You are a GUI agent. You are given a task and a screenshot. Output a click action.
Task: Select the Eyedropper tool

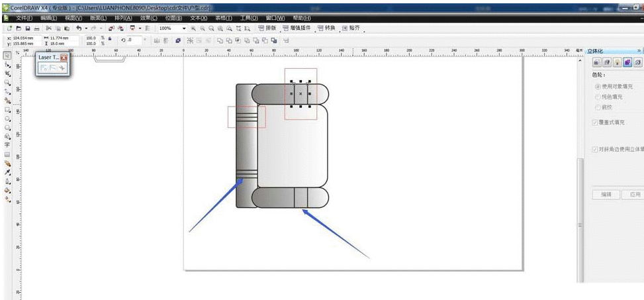tap(7, 172)
